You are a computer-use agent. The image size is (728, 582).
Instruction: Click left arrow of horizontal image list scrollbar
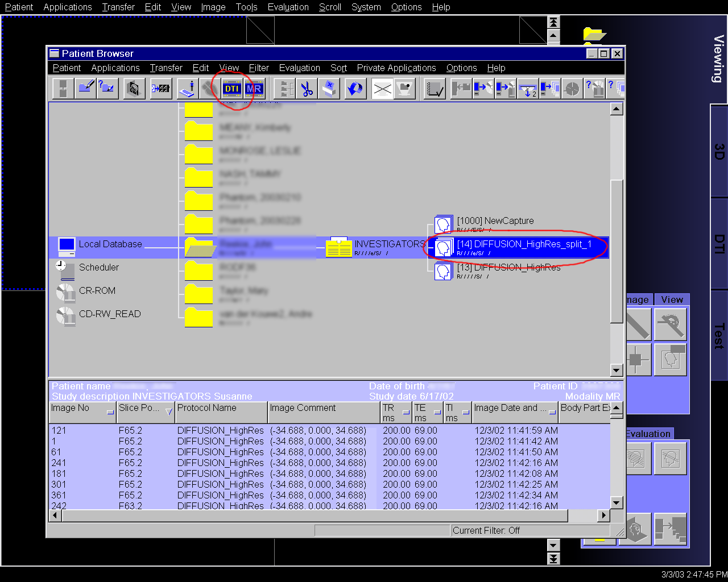coord(56,516)
